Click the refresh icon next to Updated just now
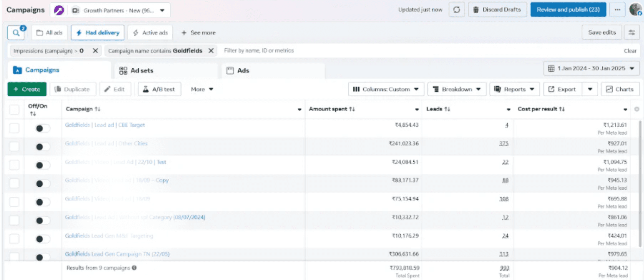Screen dimensions: 644x280 [457, 10]
